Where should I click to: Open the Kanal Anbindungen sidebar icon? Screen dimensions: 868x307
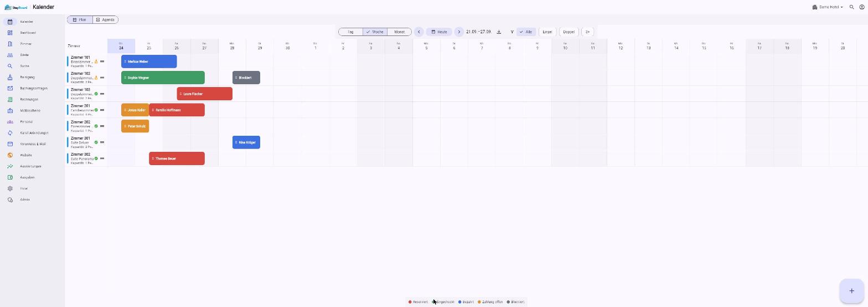(x=10, y=133)
